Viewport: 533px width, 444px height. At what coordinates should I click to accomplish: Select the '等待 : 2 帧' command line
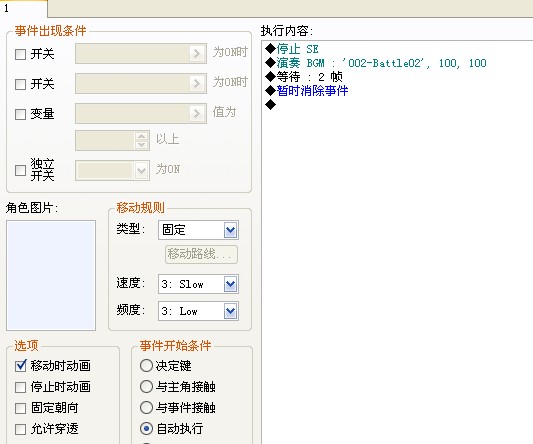pos(304,77)
